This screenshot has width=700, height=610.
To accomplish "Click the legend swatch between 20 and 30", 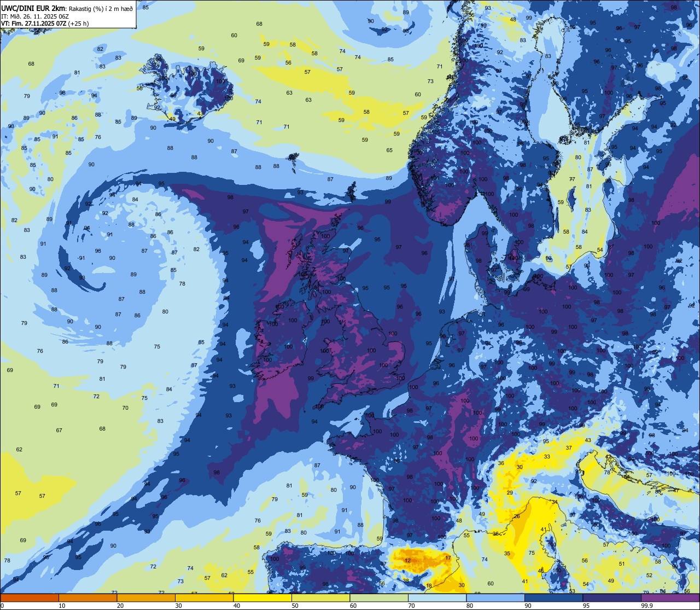I will pos(146,597).
